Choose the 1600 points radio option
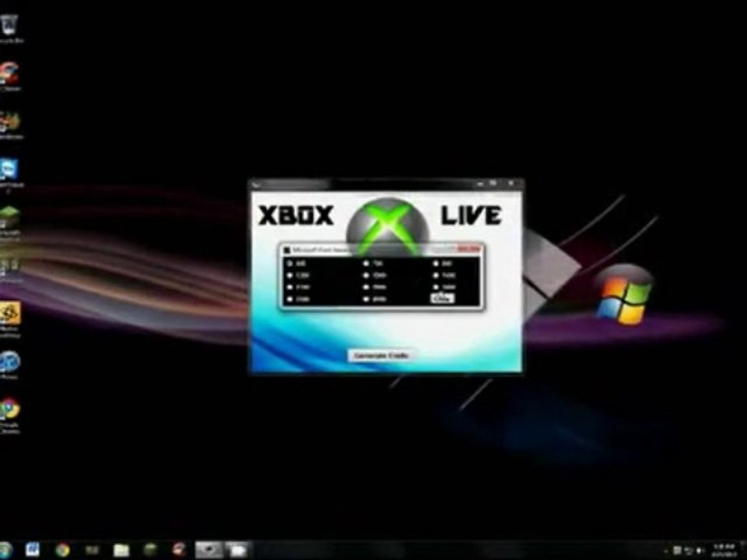This screenshot has height=560, width=747. pos(436,275)
